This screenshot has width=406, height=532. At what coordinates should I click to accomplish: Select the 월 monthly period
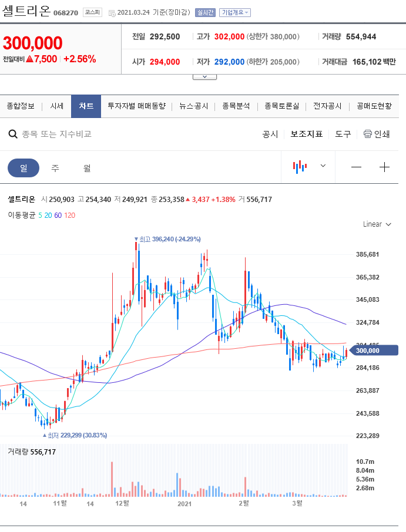(x=87, y=167)
